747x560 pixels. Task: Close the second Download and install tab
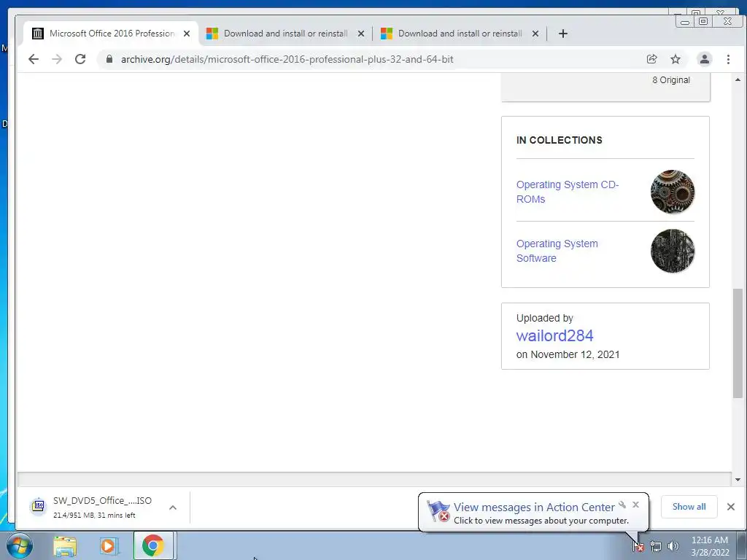pyautogui.click(x=361, y=34)
